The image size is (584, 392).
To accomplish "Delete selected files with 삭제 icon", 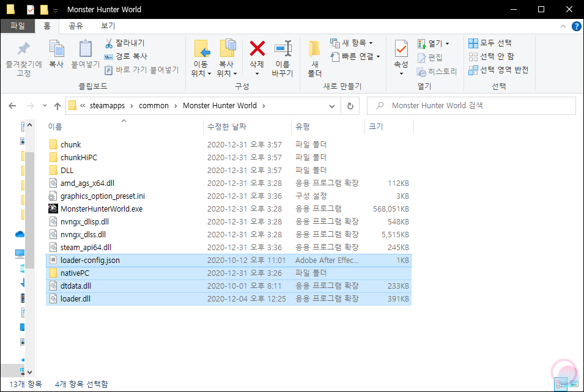I will [x=257, y=48].
